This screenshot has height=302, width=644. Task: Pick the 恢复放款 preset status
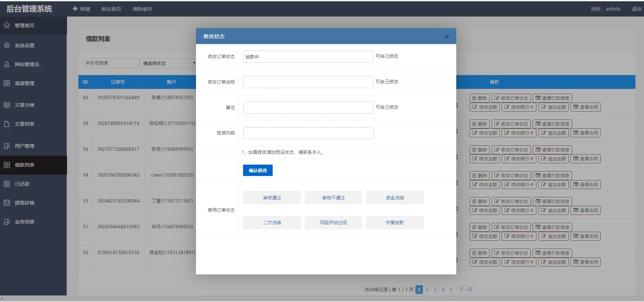click(x=395, y=222)
